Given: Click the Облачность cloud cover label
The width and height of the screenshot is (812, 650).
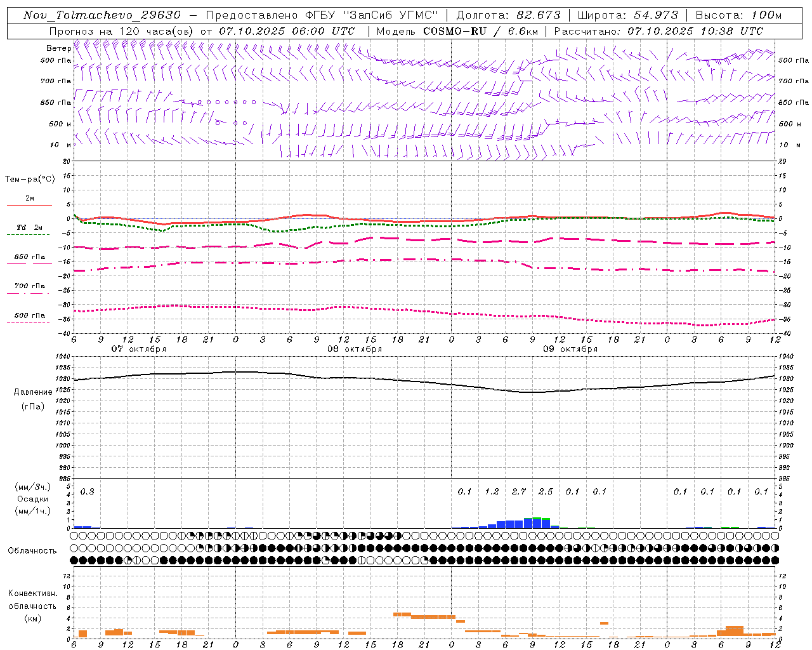Looking at the screenshot, I should coord(32,551).
